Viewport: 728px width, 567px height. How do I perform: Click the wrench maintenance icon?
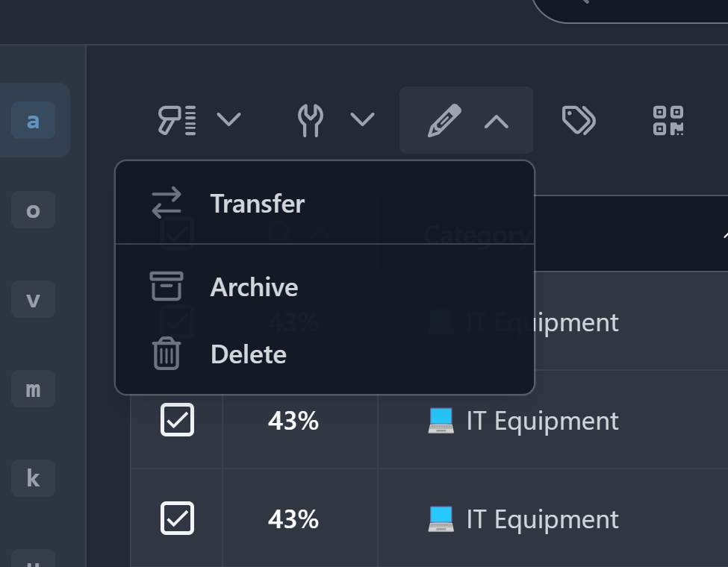(311, 120)
